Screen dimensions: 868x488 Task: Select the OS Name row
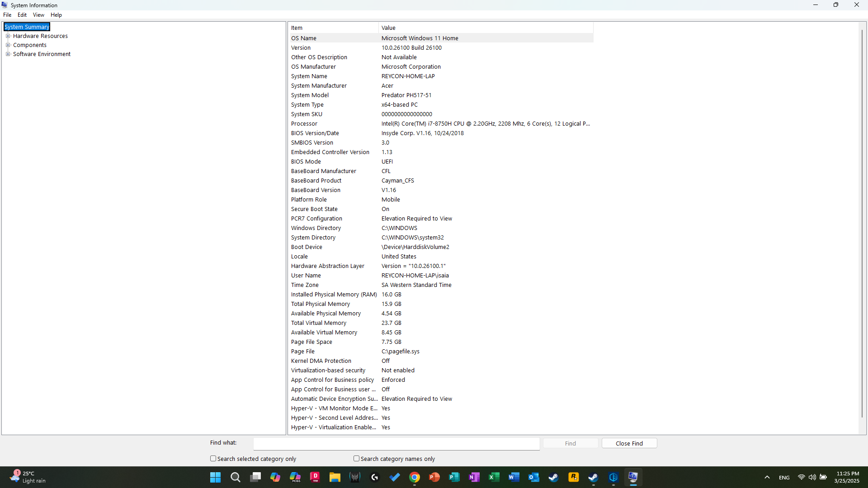(441, 38)
